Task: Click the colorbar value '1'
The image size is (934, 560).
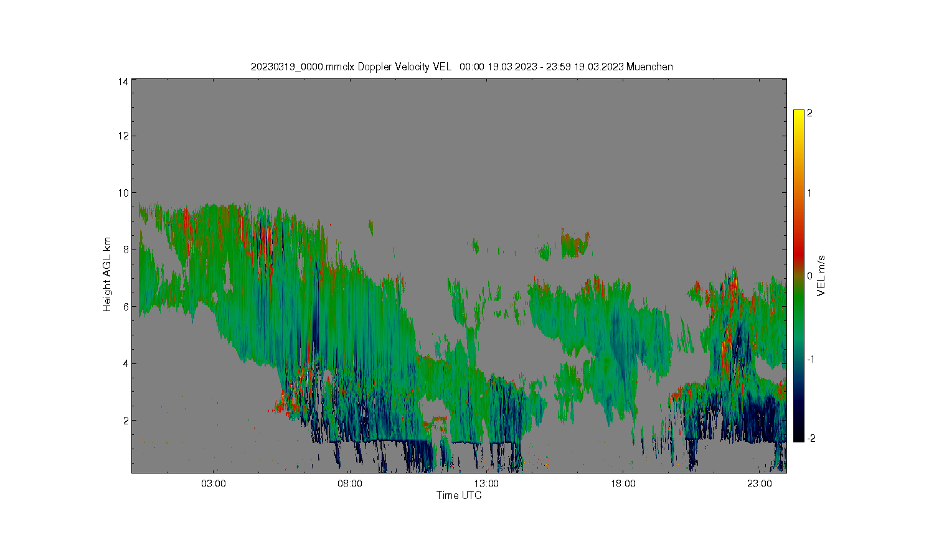Action: pyautogui.click(x=809, y=193)
